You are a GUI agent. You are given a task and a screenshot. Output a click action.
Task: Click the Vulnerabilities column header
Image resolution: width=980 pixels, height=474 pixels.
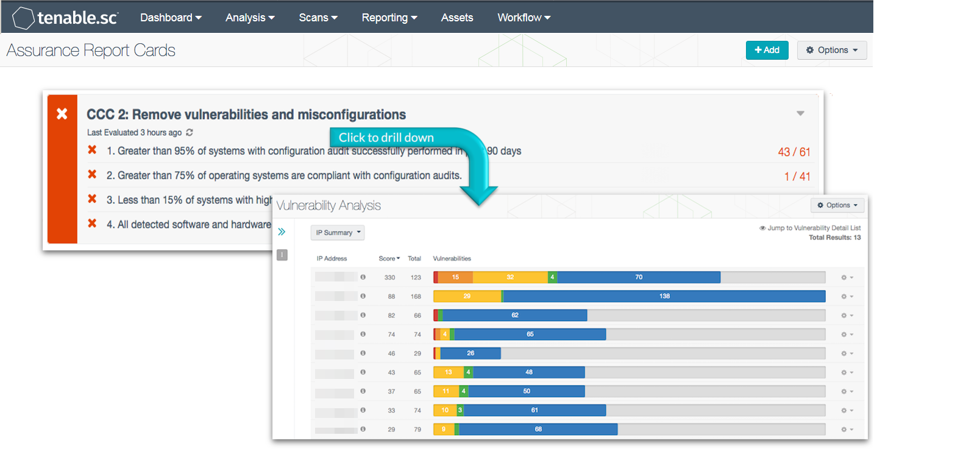(x=452, y=258)
